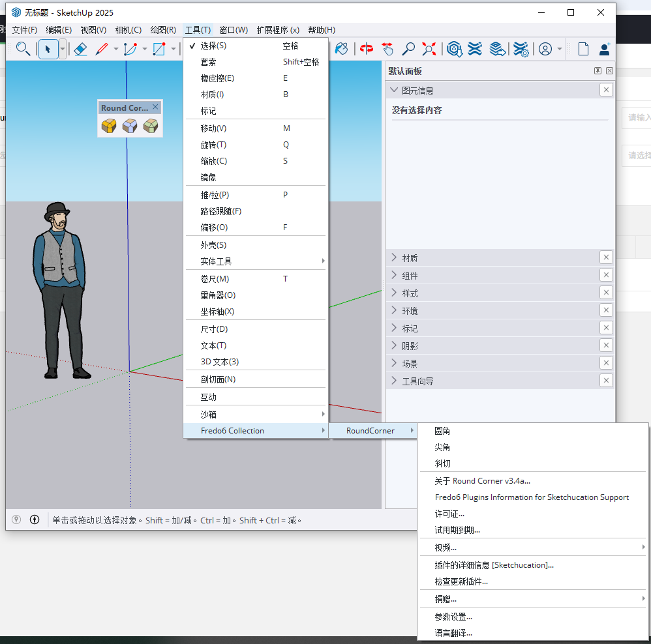Click the Zoom Extents icon
This screenshot has width=651, height=644.
[x=429, y=49]
